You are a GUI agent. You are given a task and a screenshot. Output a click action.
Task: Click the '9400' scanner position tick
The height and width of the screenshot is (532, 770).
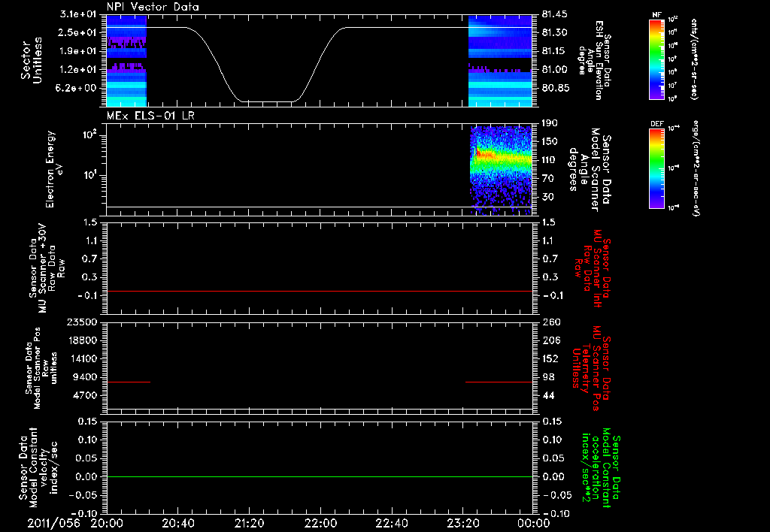click(x=84, y=377)
